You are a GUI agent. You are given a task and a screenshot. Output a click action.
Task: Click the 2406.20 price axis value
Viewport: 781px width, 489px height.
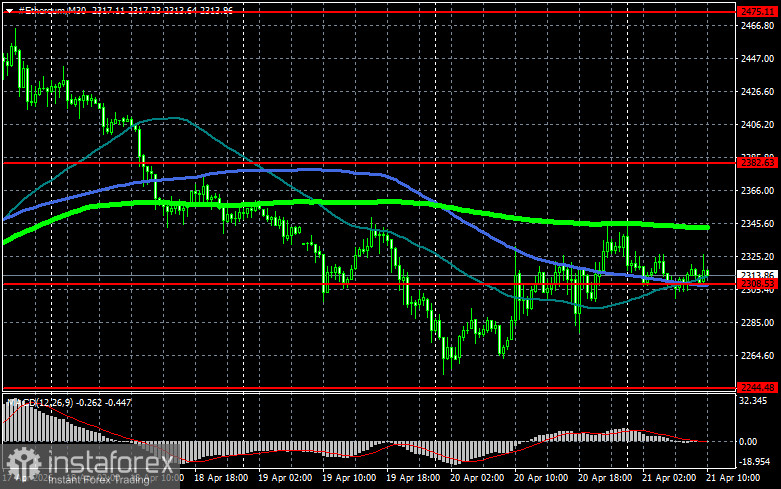(756, 125)
